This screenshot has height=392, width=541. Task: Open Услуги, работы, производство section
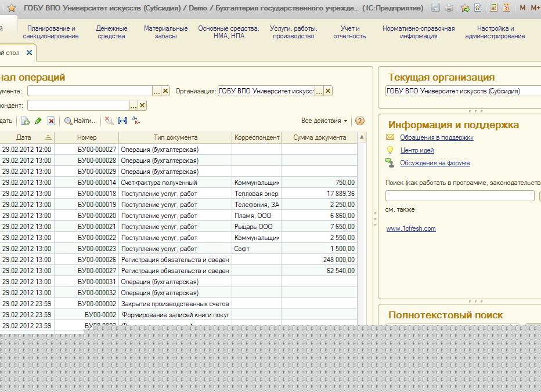pos(294,32)
